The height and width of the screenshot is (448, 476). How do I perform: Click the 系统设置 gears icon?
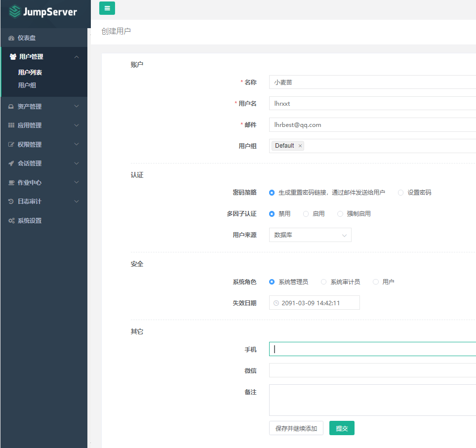[11, 221]
